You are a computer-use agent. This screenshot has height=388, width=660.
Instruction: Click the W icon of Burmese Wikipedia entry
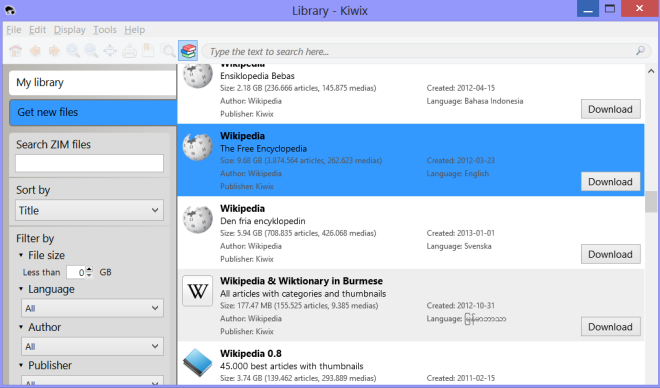click(x=197, y=291)
